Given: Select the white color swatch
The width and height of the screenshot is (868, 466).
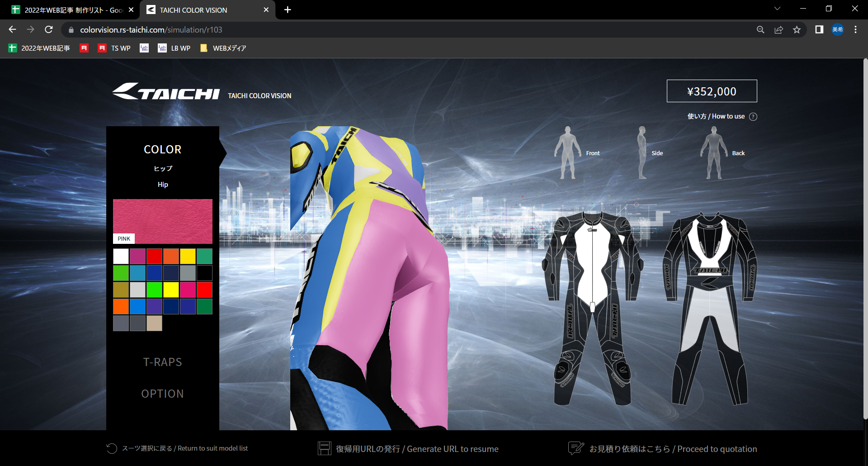Looking at the screenshot, I should tap(121, 256).
